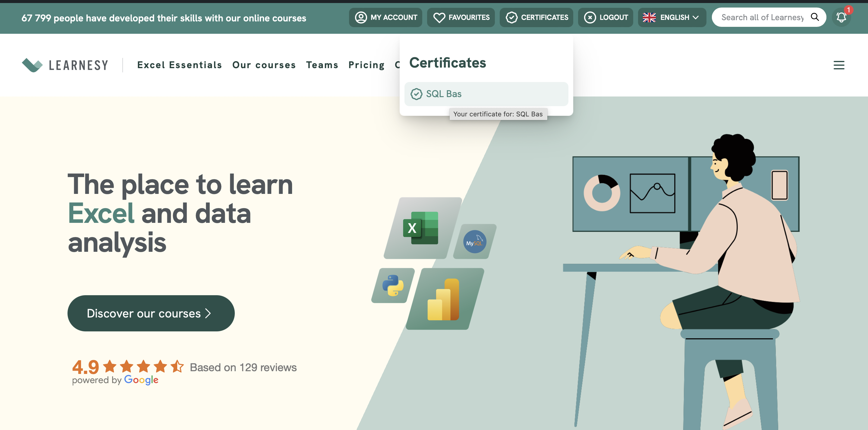The image size is (868, 430).
Task: Click the MySQL icon tile
Action: click(x=474, y=242)
